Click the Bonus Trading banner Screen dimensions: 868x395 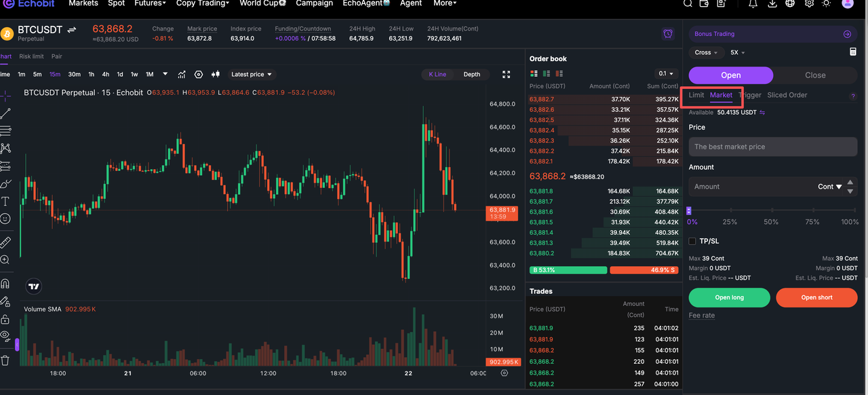coord(773,34)
